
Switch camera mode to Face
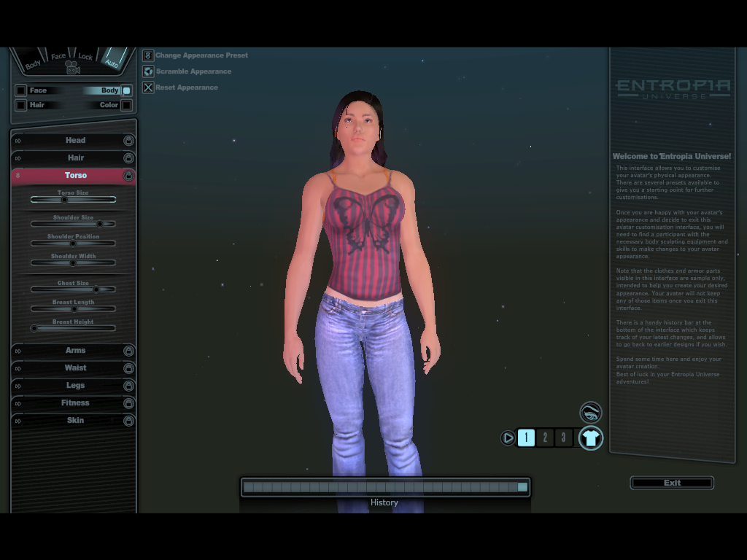58,56
